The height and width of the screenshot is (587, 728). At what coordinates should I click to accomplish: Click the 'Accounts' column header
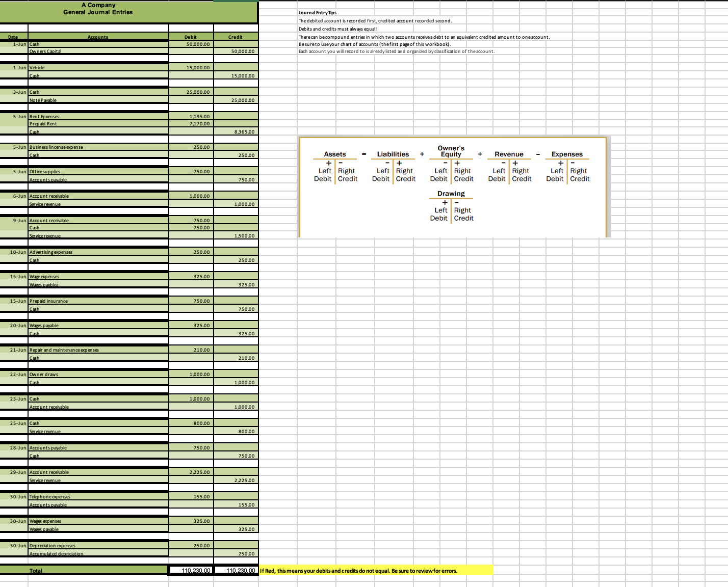pyautogui.click(x=98, y=37)
